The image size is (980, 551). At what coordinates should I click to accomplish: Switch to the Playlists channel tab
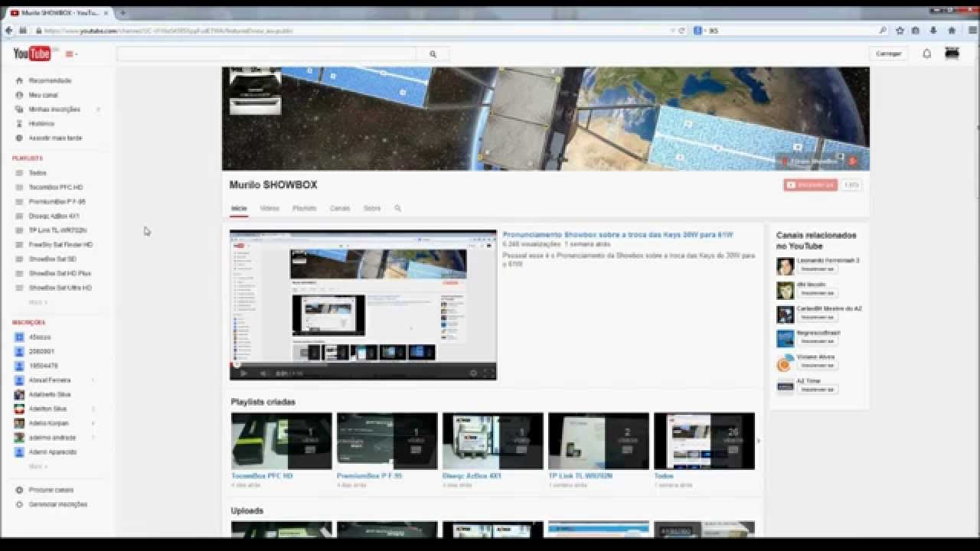pyautogui.click(x=305, y=208)
